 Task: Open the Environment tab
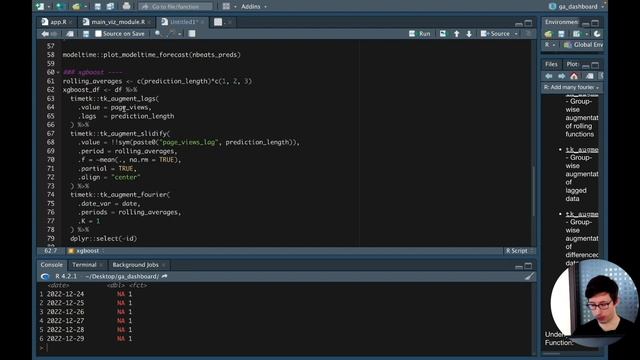[x=561, y=22]
